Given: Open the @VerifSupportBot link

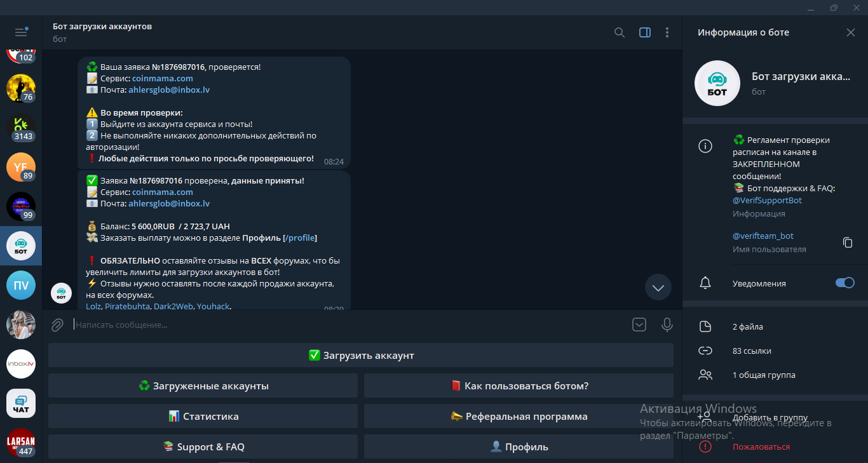Looking at the screenshot, I should [x=767, y=200].
